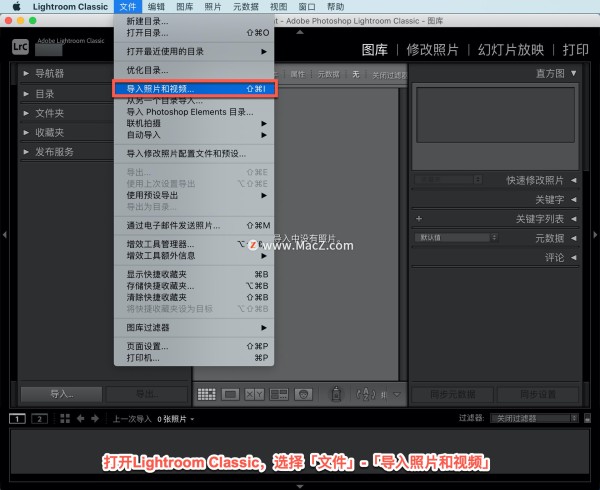Toggle second window display button 2
Viewport: 600px width, 490px height.
click(39, 418)
